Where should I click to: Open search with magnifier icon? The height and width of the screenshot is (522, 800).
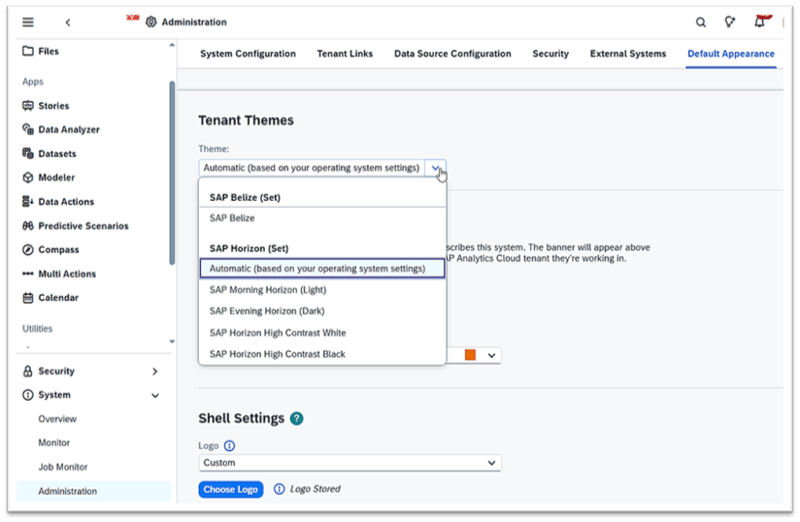[x=700, y=22]
